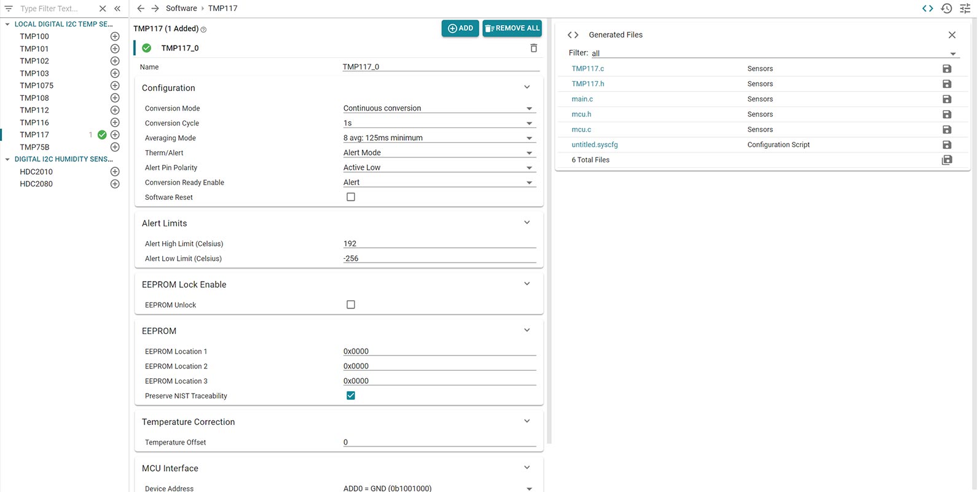Add an HDC2080 sensor instance
This screenshot has width=980, height=492.
115,184
